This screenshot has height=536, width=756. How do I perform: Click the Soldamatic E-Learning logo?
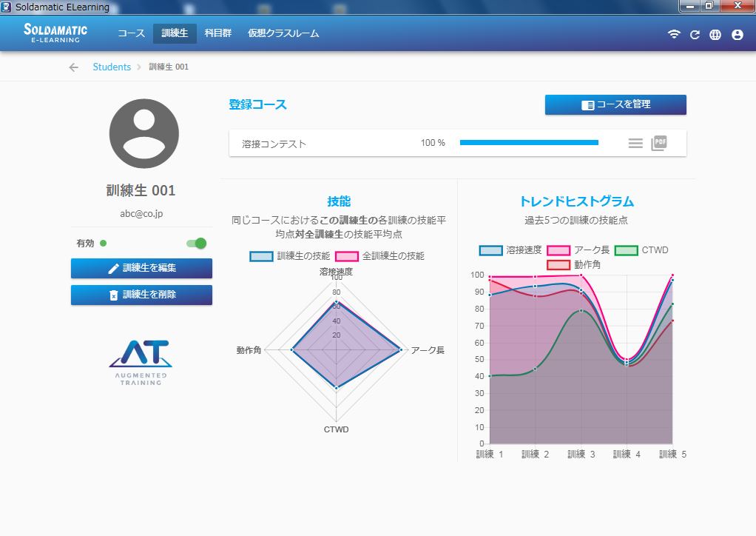point(55,33)
